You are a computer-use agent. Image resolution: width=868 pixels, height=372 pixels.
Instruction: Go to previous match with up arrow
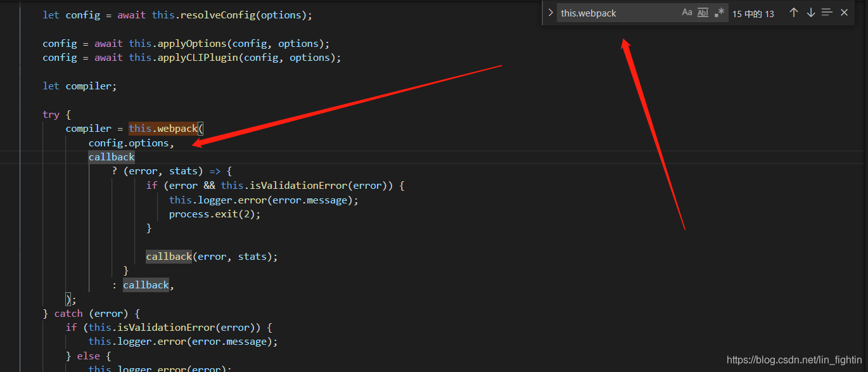point(793,13)
